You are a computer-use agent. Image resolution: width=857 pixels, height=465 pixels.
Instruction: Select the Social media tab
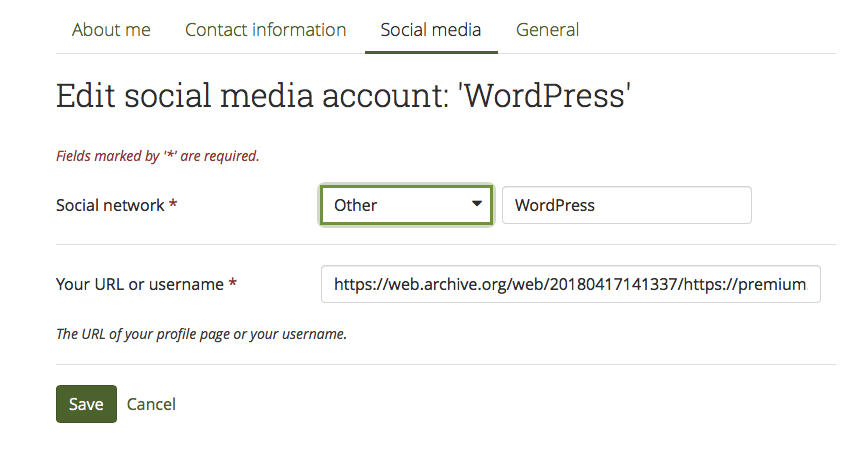(430, 30)
